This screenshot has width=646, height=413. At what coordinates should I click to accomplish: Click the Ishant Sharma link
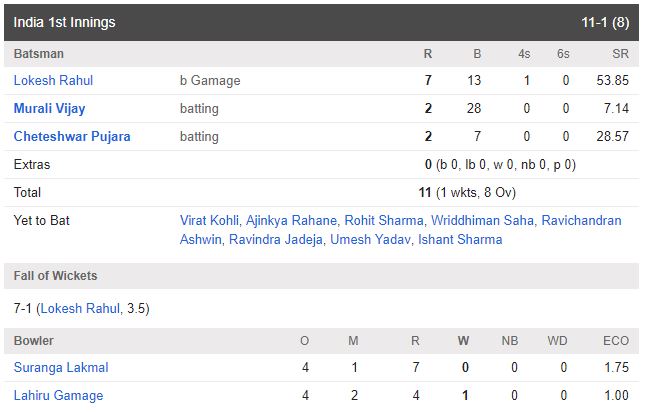[460, 239]
